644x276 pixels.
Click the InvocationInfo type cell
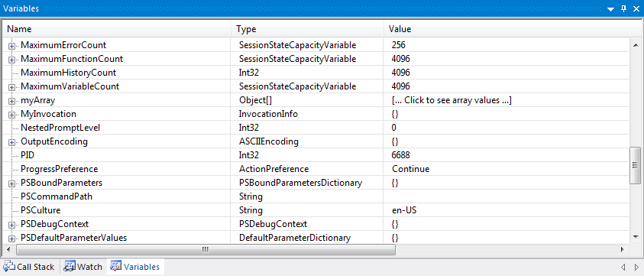click(x=268, y=115)
